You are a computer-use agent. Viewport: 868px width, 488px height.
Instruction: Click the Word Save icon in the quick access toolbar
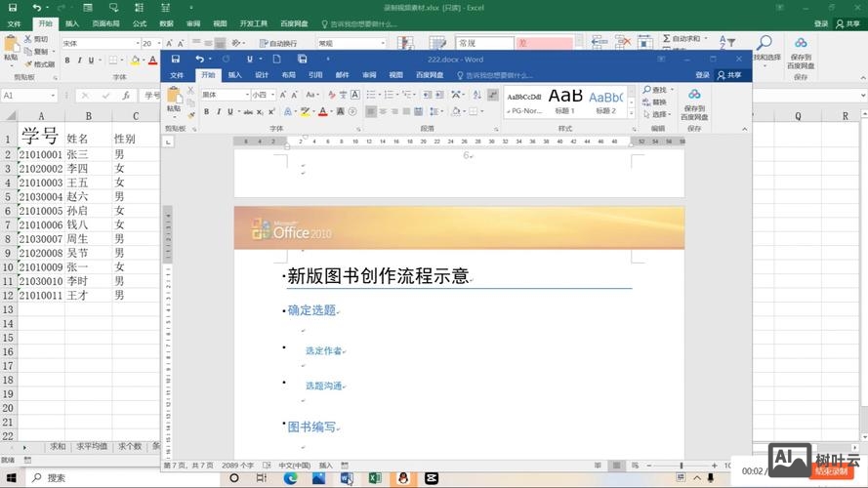176,60
